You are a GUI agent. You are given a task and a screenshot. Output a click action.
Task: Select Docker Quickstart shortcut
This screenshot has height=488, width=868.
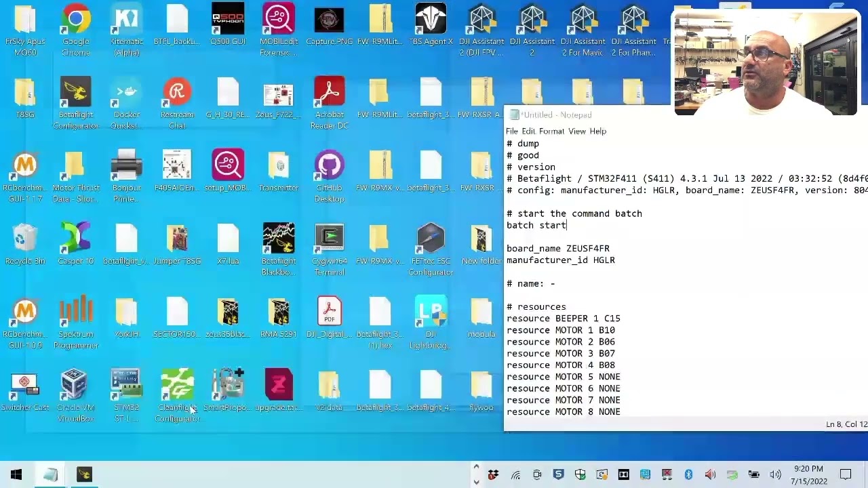pos(127,102)
